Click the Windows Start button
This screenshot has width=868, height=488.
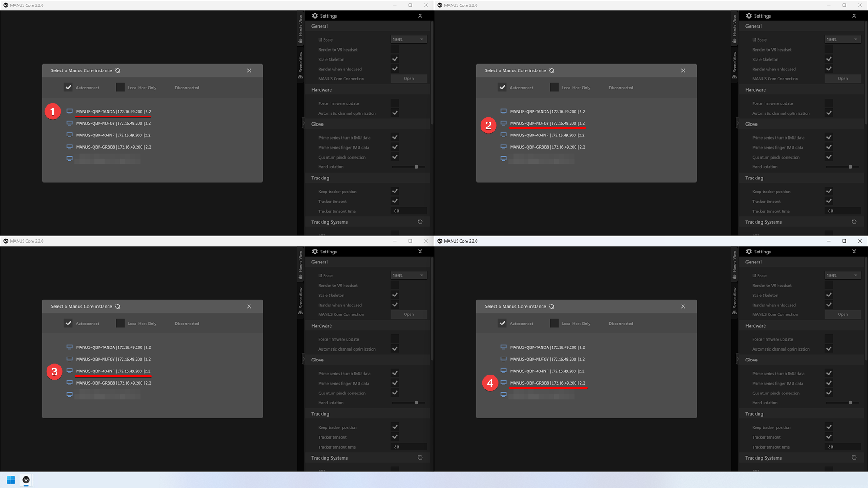tap(11, 480)
